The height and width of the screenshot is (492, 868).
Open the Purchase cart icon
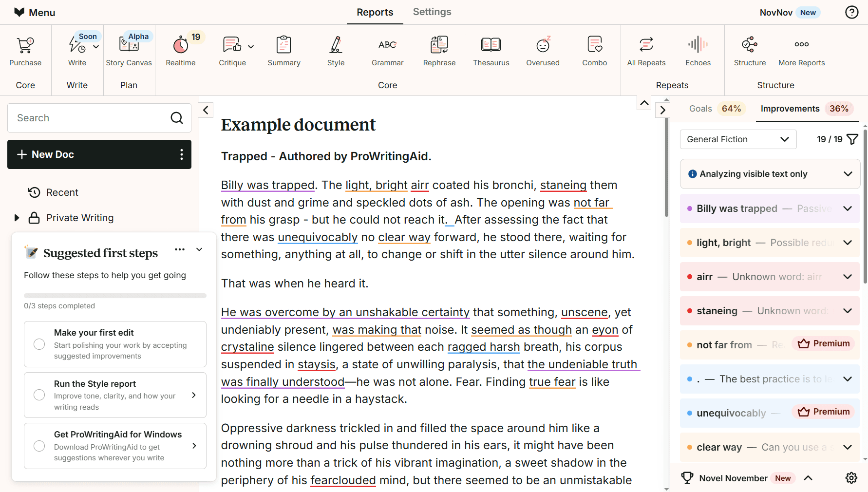point(25,45)
